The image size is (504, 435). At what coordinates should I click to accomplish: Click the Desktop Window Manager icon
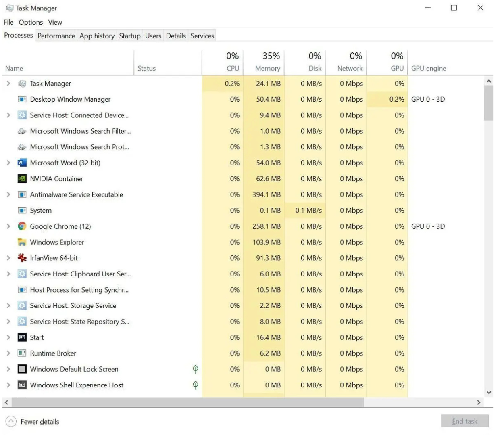pyautogui.click(x=22, y=99)
